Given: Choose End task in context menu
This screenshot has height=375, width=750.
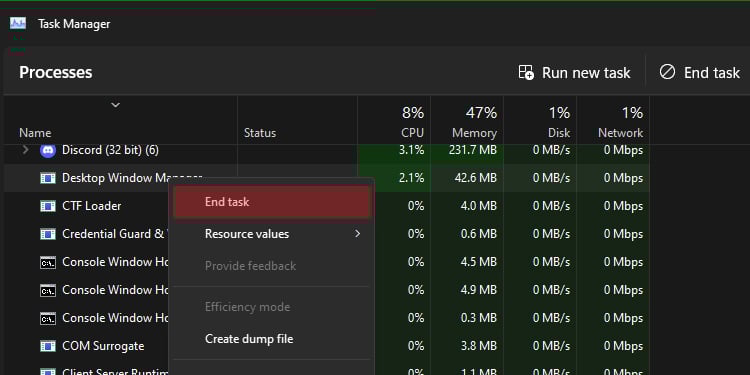Looking at the screenshot, I should click(272, 202).
